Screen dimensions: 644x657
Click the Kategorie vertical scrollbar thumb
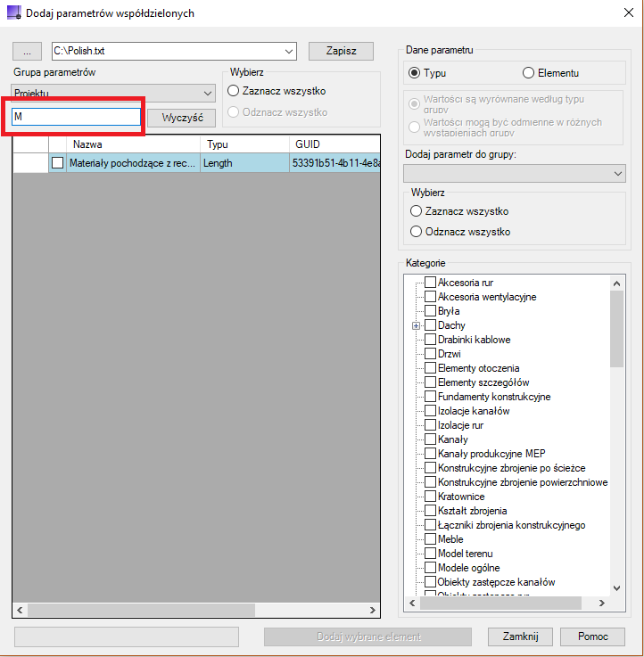pyautogui.click(x=616, y=328)
